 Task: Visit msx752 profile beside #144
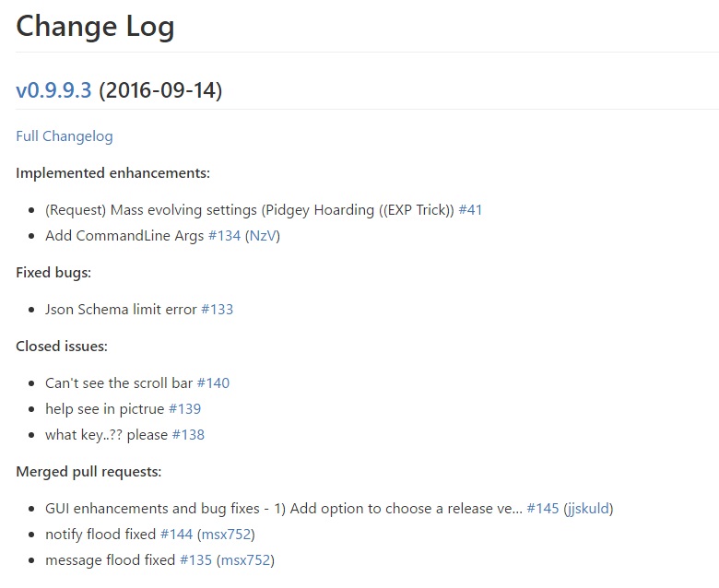[227, 534]
